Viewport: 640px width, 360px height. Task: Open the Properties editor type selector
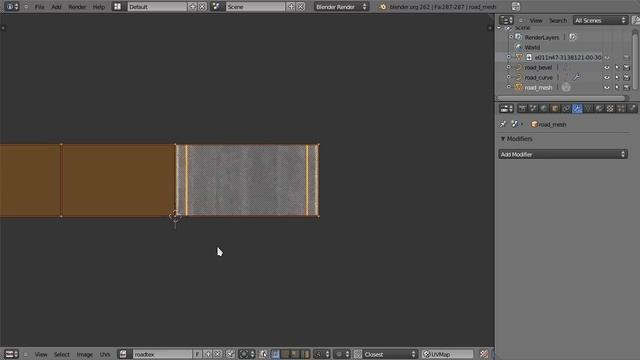click(x=506, y=109)
